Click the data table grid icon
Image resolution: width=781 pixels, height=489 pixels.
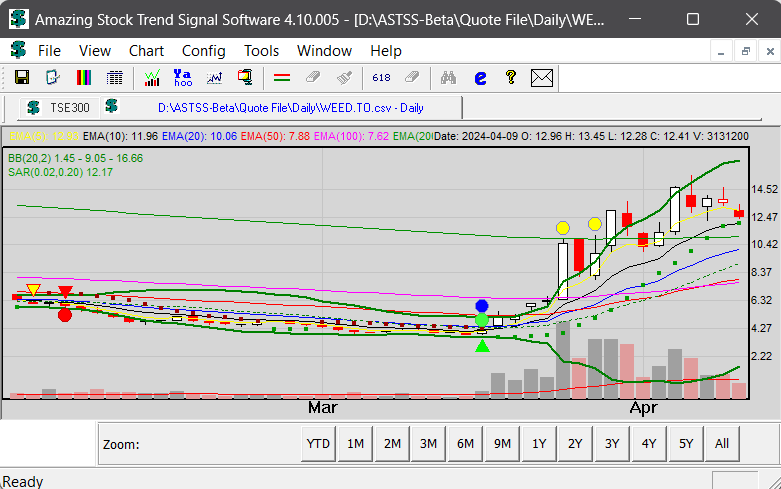click(x=115, y=77)
